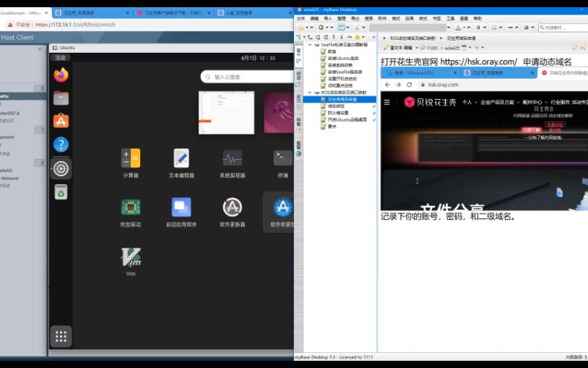Collapse the SeaFile私有云盘 tree node

310,44
